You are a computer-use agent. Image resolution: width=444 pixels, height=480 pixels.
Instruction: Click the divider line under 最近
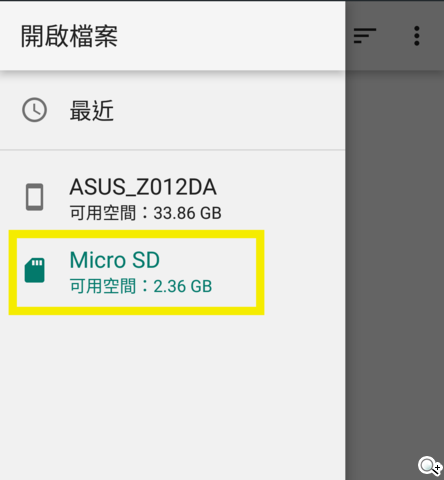pos(172,150)
